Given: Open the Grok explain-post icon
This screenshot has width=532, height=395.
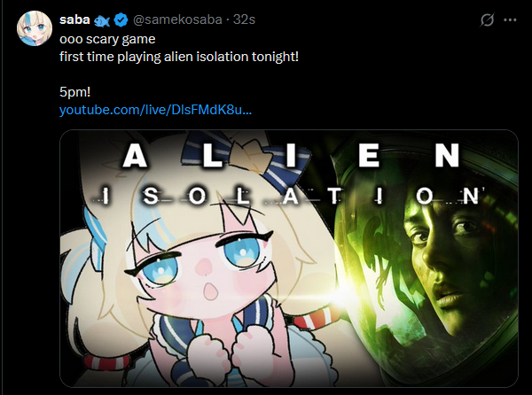Looking at the screenshot, I should pyautogui.click(x=487, y=20).
